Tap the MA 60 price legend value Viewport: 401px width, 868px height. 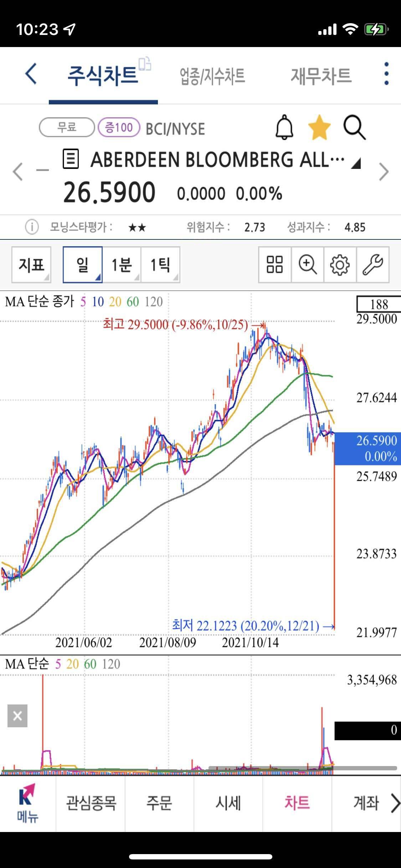point(133,302)
